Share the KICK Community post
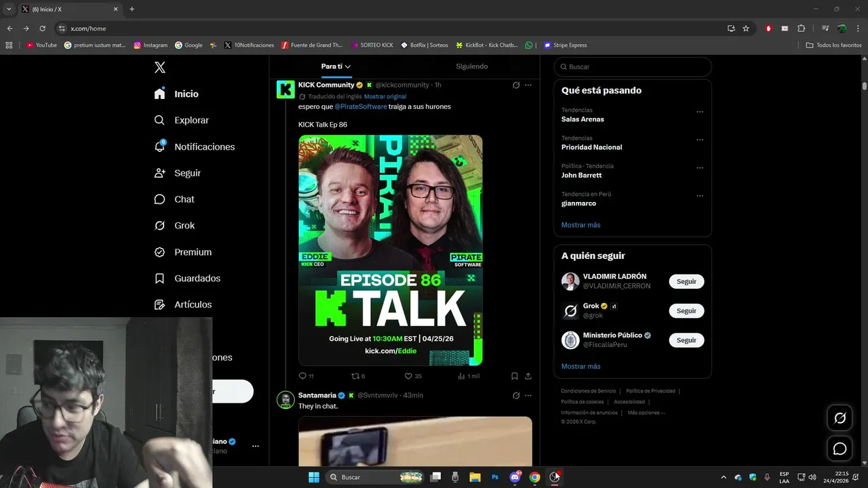This screenshot has width=868, height=488. (x=528, y=375)
